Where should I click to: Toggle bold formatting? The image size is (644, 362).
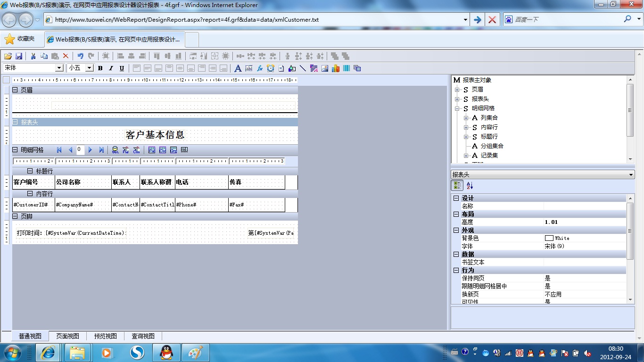coord(100,68)
